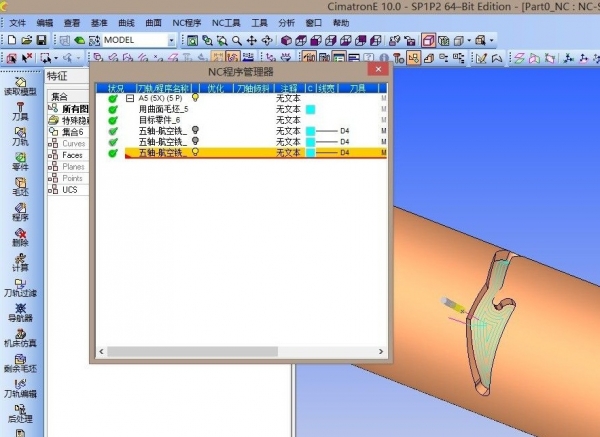
Task: Click the green status check on the 目标零件_6 row
Action: tap(113, 120)
